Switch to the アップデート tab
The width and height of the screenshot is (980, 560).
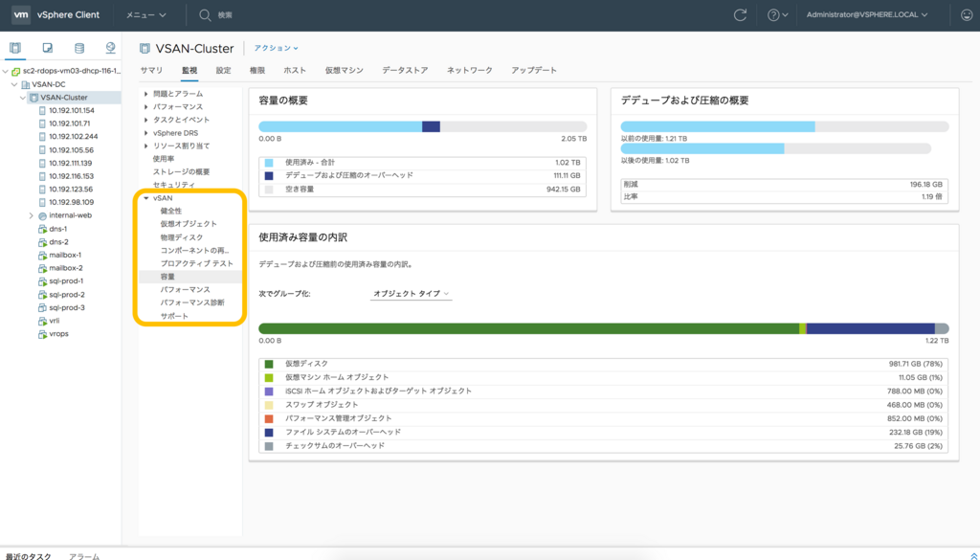point(534,71)
